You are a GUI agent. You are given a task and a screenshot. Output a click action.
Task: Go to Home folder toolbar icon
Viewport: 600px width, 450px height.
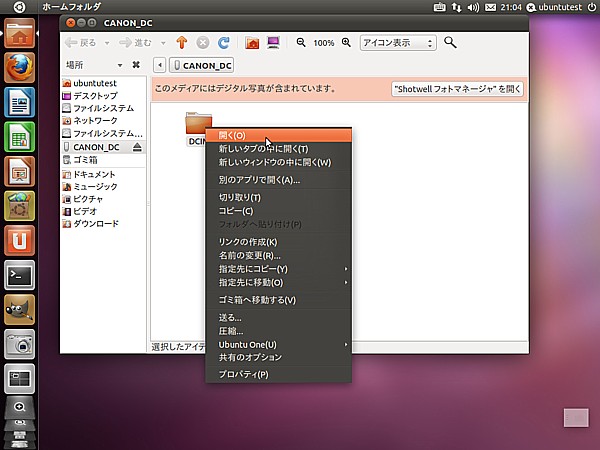(252, 42)
